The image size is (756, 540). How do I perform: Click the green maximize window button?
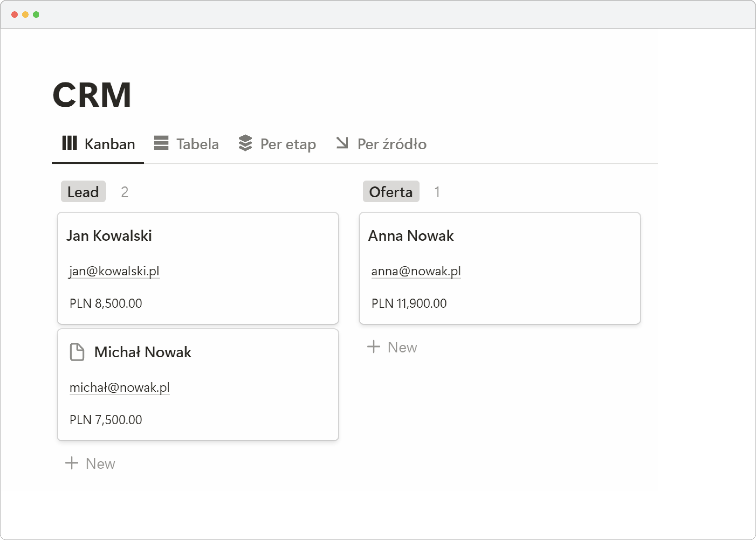36,15
